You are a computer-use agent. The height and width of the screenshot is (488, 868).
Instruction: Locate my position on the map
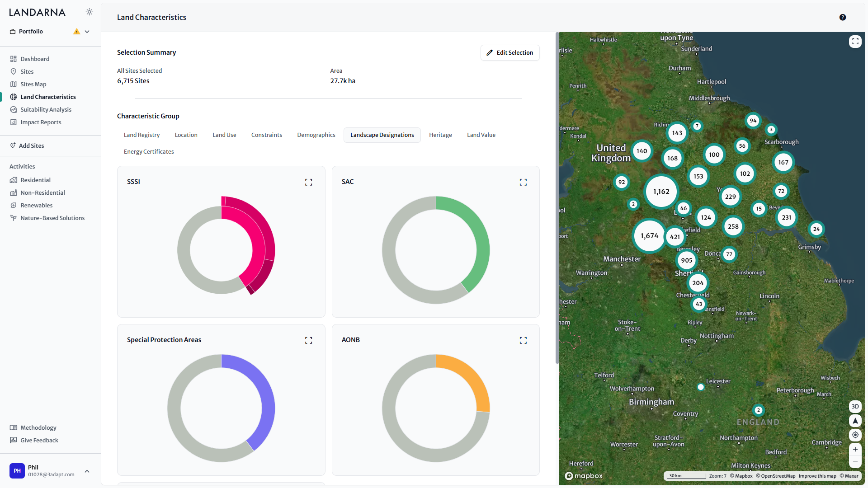pos(855,435)
